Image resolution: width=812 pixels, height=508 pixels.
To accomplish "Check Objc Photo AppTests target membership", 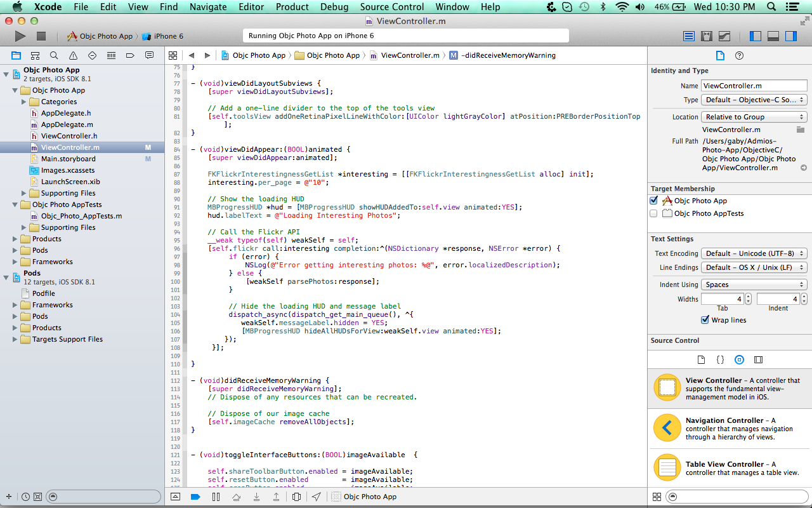I will [653, 213].
